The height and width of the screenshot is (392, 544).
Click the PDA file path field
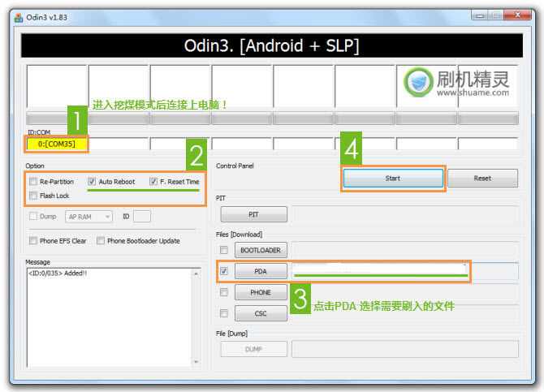click(x=405, y=271)
